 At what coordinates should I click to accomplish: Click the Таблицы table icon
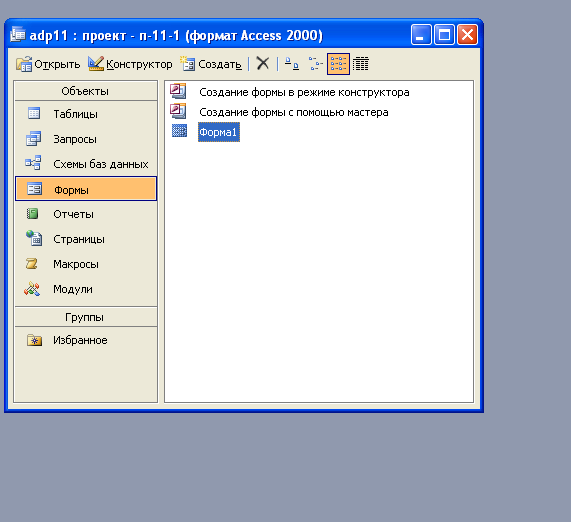point(34,113)
